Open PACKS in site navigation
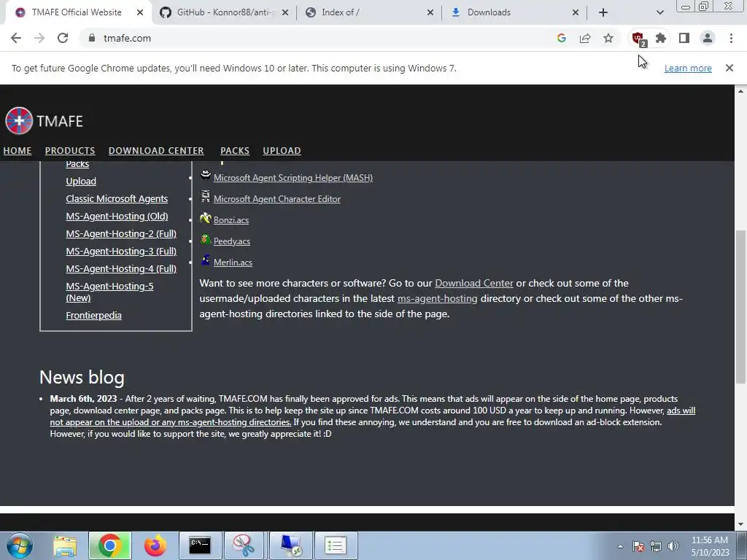Viewport: 747px width, 560px height. [235, 150]
